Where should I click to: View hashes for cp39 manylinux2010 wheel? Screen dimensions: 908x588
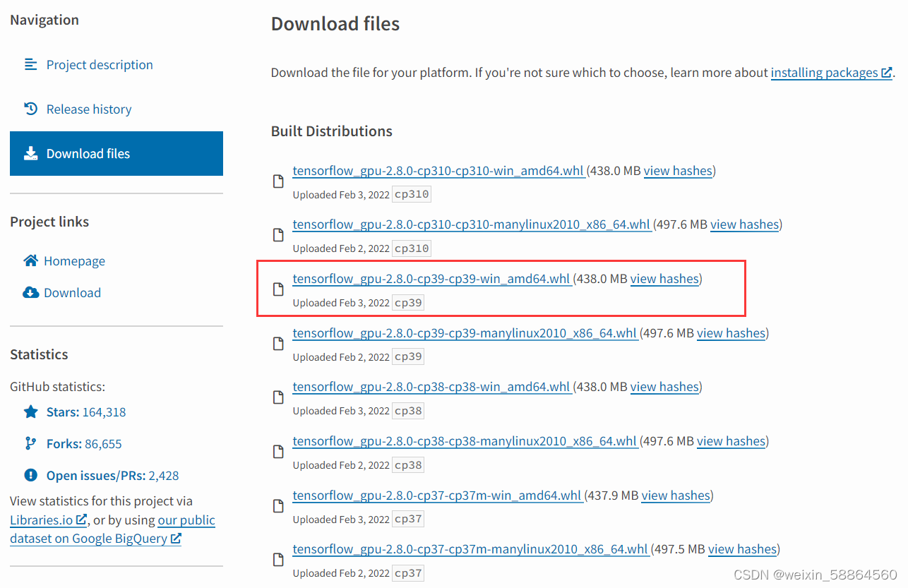tap(731, 333)
